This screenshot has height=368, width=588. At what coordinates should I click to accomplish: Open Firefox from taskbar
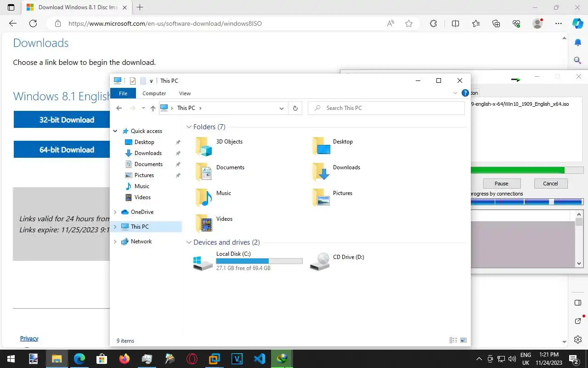pyautogui.click(x=124, y=359)
